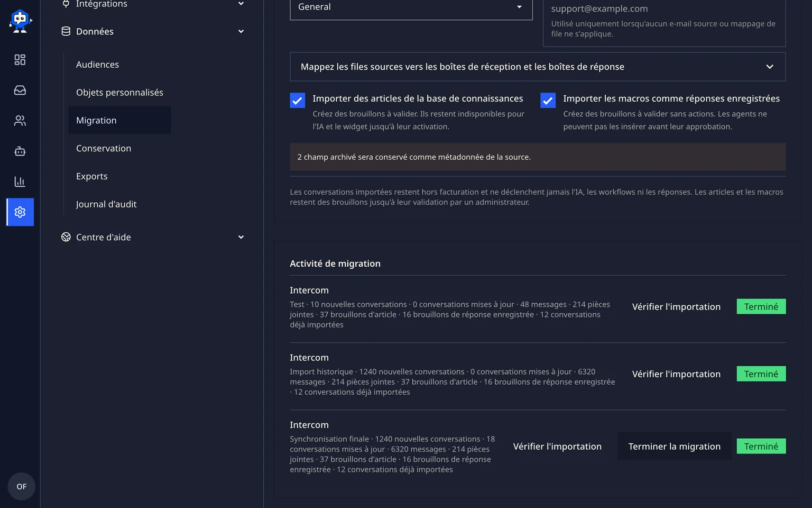Click Vérifier l'importation for Synchronisation finale
The image size is (812, 508).
point(557,447)
